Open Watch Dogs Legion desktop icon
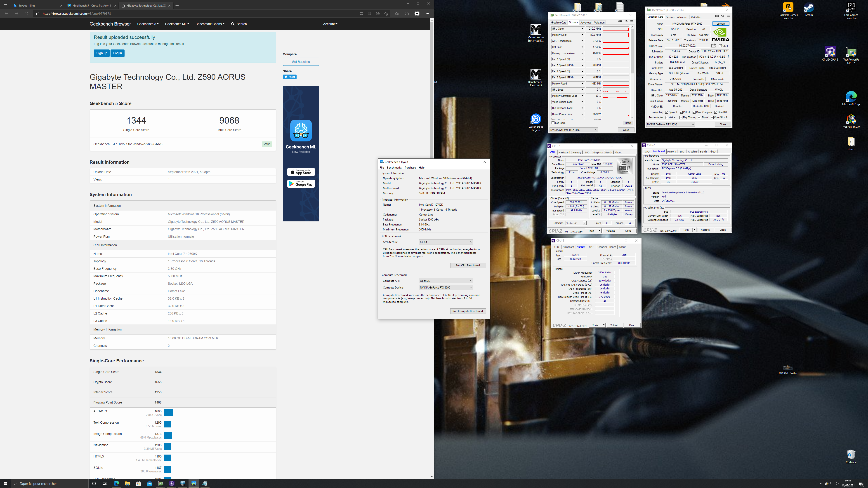This screenshot has width=868, height=488. tap(536, 122)
